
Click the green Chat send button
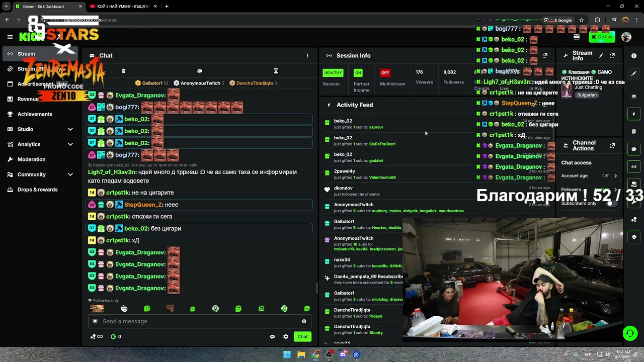point(302,337)
